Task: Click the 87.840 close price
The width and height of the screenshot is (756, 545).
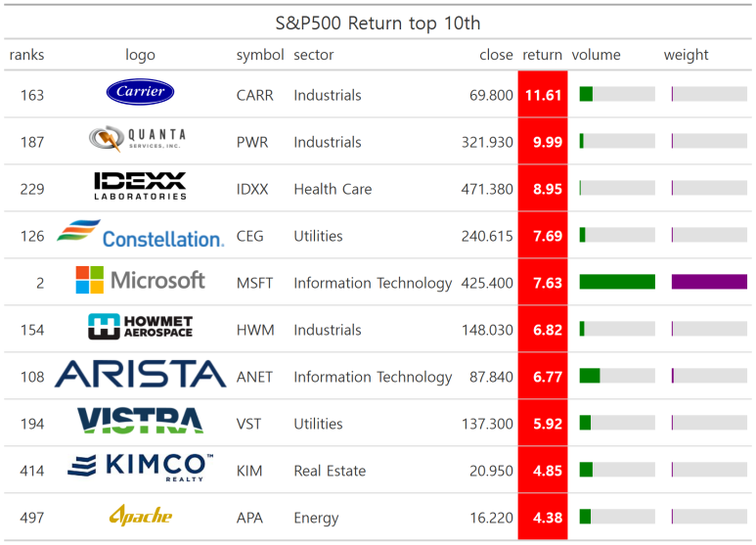Action: pos(491,377)
